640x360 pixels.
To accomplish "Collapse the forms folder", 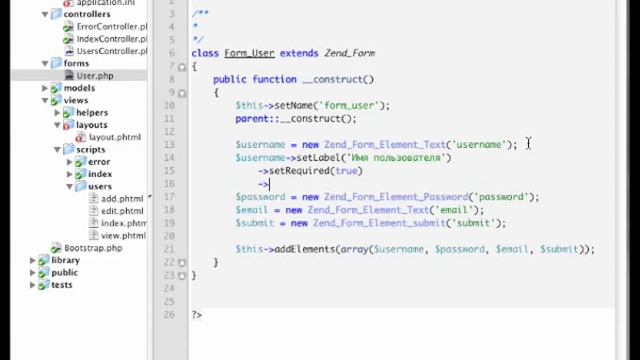I will click(x=45, y=63).
